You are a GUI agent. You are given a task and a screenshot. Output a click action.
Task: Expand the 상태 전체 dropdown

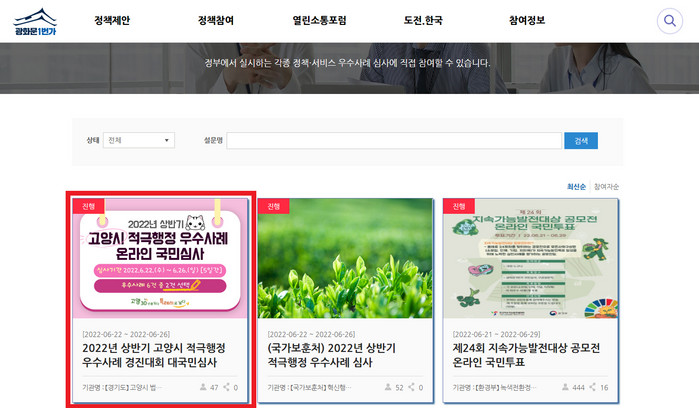[x=139, y=140]
